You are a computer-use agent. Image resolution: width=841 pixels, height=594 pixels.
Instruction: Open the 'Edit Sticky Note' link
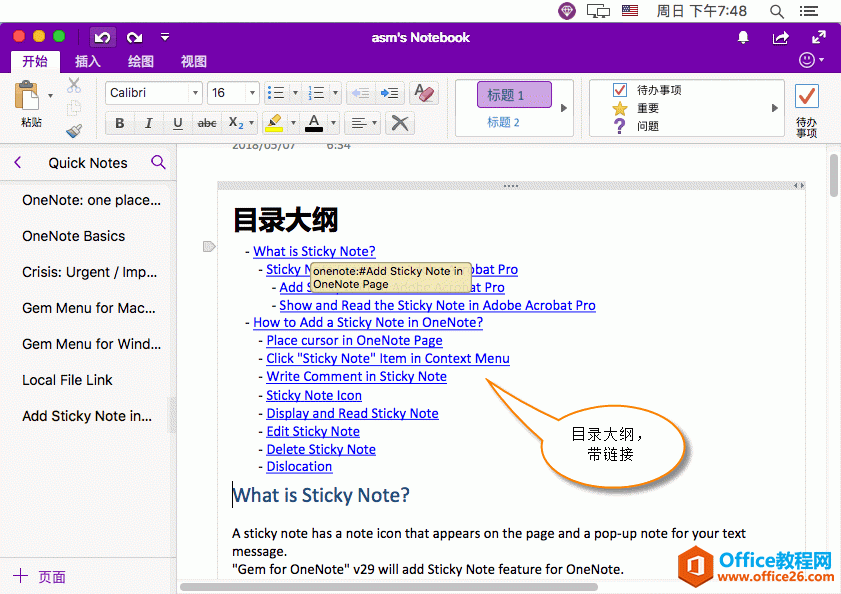pos(313,431)
